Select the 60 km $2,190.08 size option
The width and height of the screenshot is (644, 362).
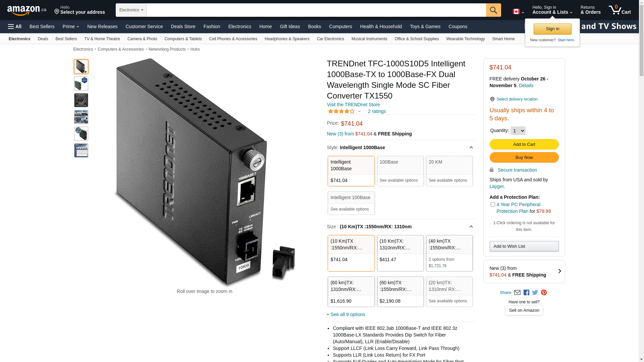[x=400, y=292]
